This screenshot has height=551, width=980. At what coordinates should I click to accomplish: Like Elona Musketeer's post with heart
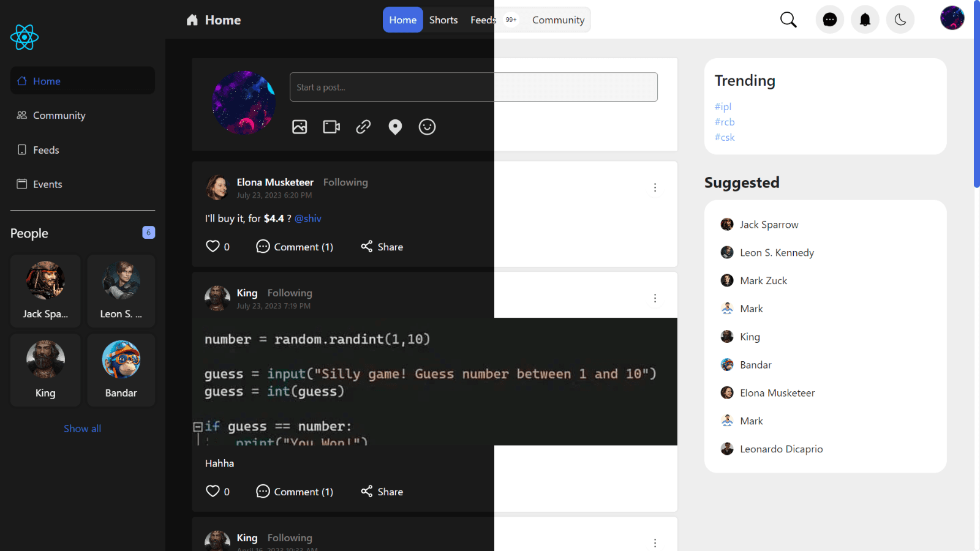[213, 246]
